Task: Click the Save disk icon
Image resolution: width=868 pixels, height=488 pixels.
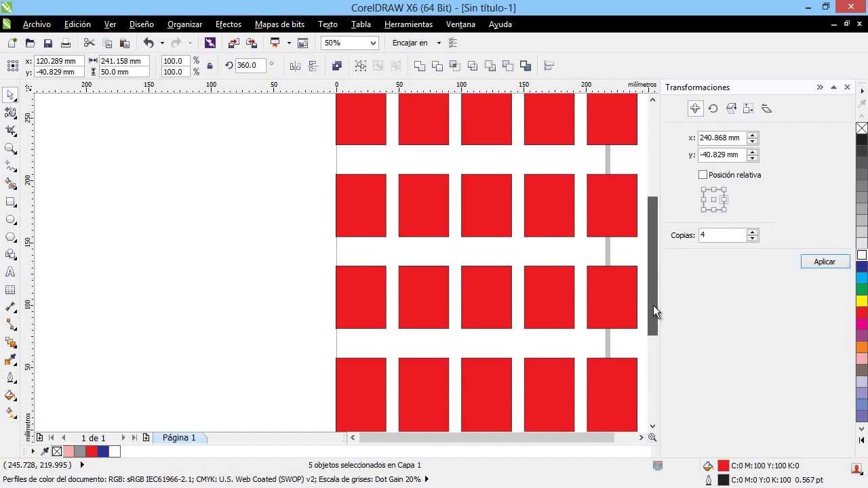Action: pyautogui.click(x=47, y=43)
